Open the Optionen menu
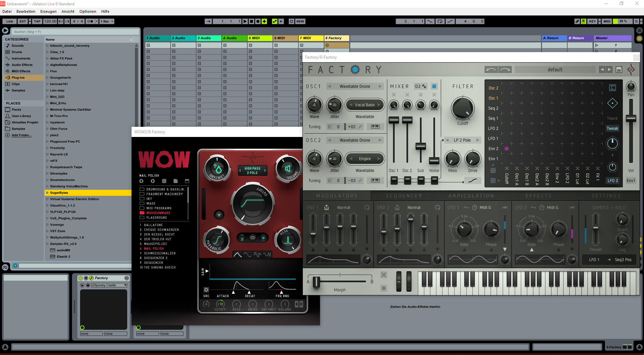The height and width of the screenshot is (355, 644). tap(88, 11)
